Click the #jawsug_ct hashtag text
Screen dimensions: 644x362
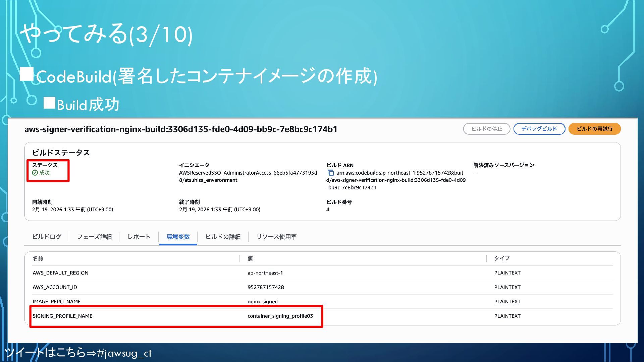[124, 353]
